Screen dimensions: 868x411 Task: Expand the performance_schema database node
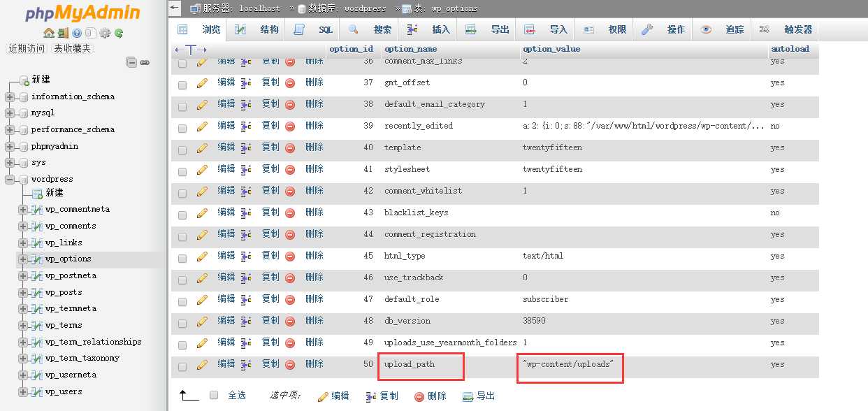pos(9,130)
